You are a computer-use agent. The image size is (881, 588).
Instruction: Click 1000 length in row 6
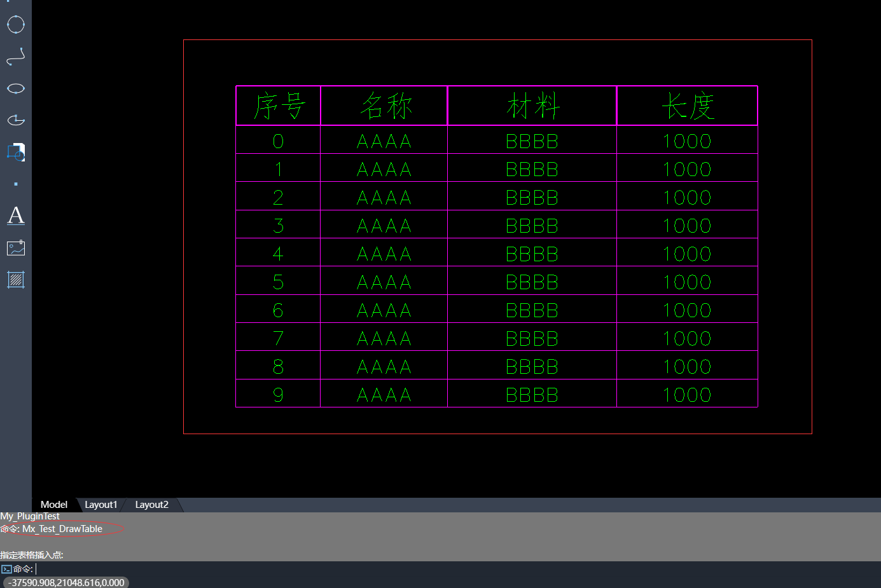tap(688, 310)
